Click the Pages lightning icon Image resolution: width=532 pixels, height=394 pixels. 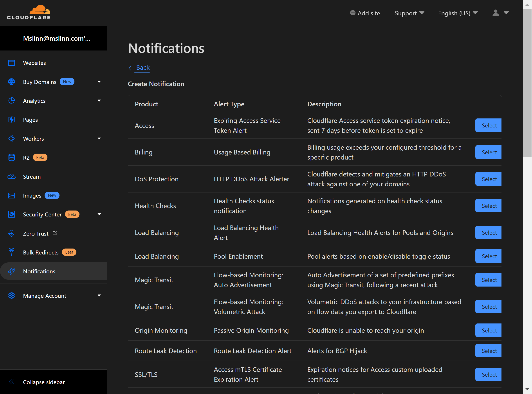tap(11, 120)
